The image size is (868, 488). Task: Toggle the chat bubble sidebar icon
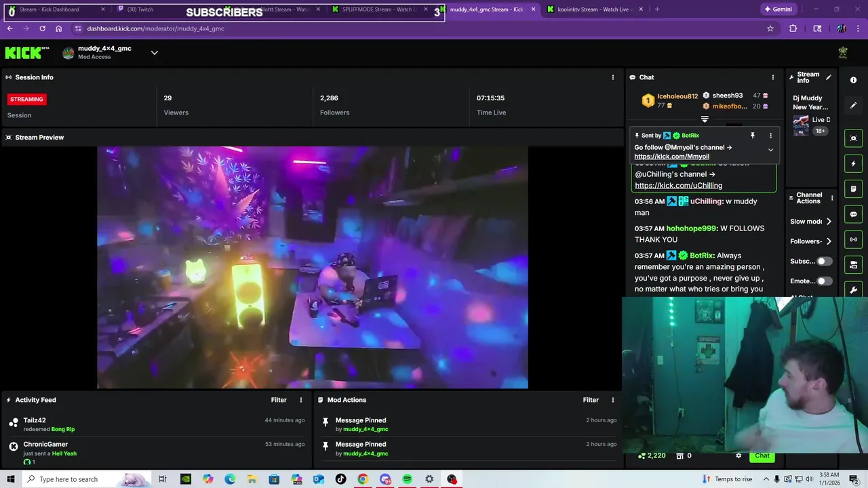(853, 214)
